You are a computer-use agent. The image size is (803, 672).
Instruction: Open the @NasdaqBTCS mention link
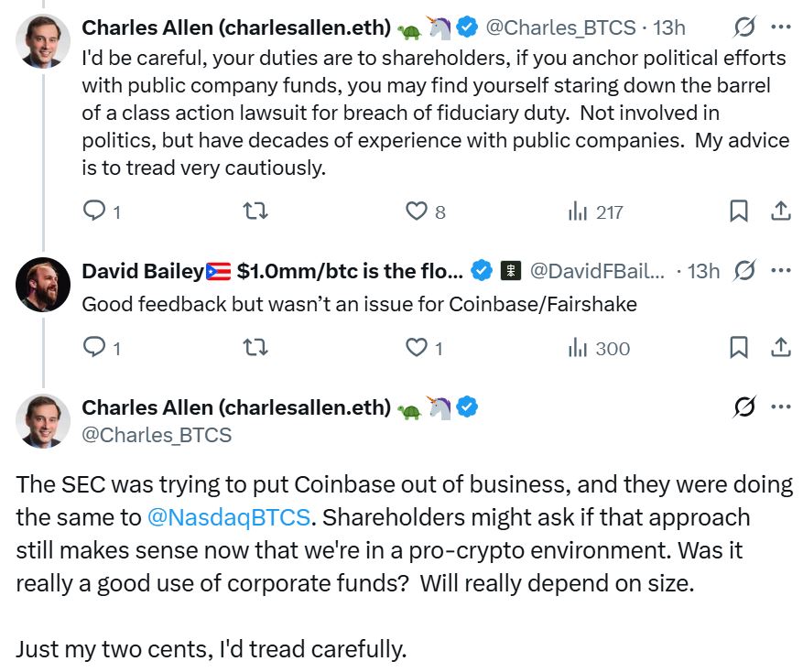coord(228,516)
